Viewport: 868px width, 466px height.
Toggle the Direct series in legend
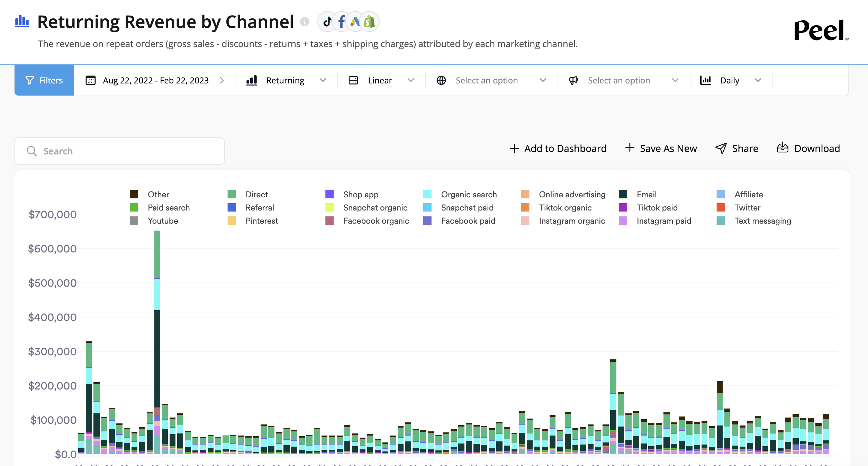pos(256,195)
